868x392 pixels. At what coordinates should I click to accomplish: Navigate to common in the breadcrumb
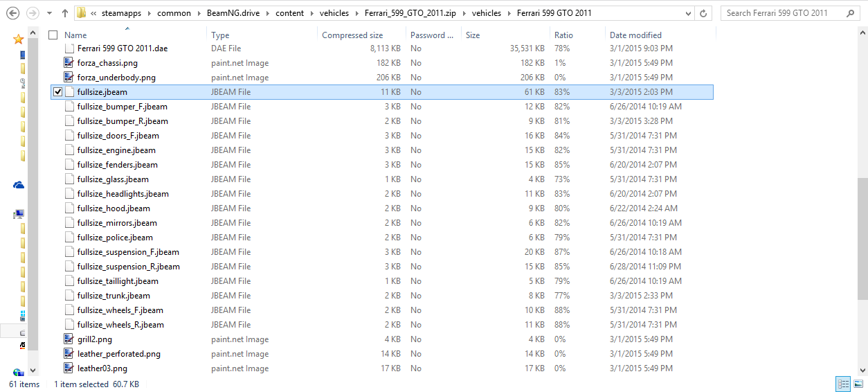pos(174,13)
